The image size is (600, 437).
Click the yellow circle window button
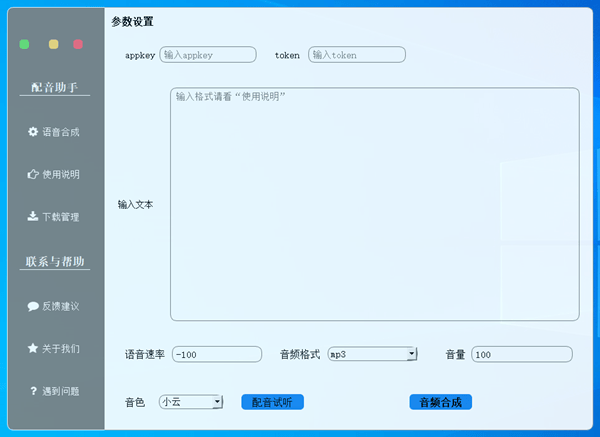pyautogui.click(x=54, y=44)
